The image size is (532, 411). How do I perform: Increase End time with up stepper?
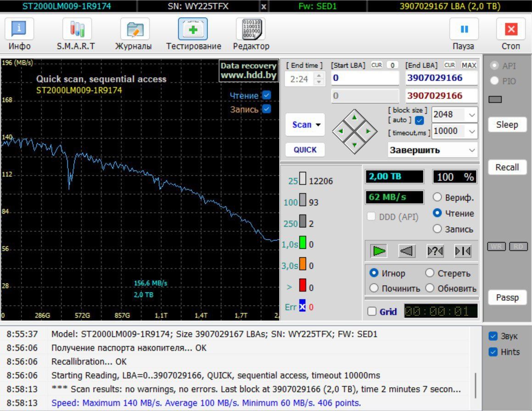[319, 76]
